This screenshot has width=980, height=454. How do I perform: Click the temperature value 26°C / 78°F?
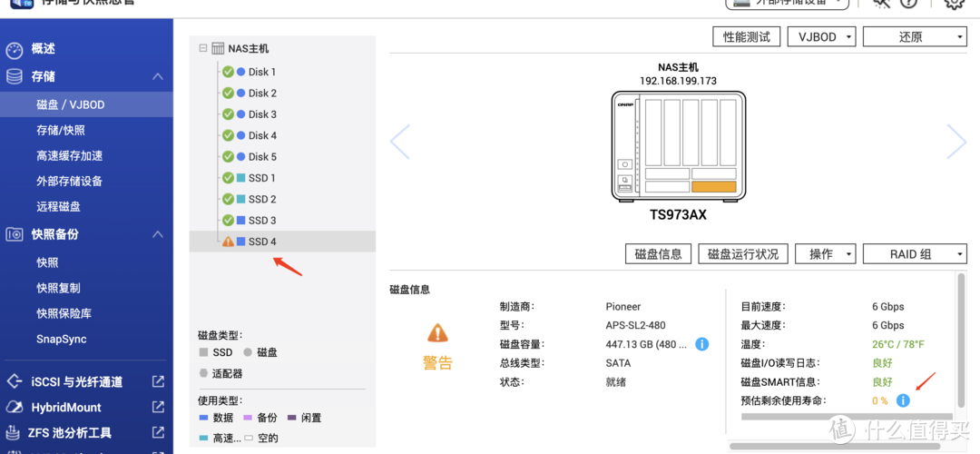(x=898, y=344)
